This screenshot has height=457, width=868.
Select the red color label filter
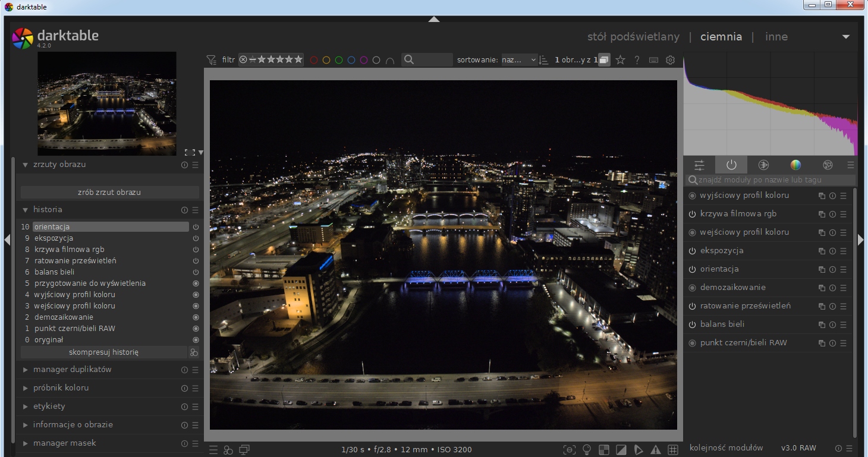[313, 60]
